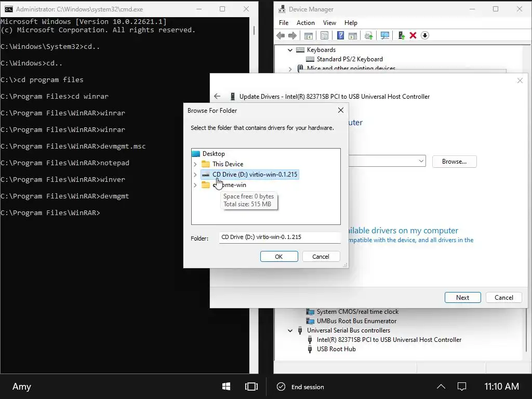The width and height of the screenshot is (532, 399).
Task: Click the Disable device down-arrow icon
Action: coord(425,35)
